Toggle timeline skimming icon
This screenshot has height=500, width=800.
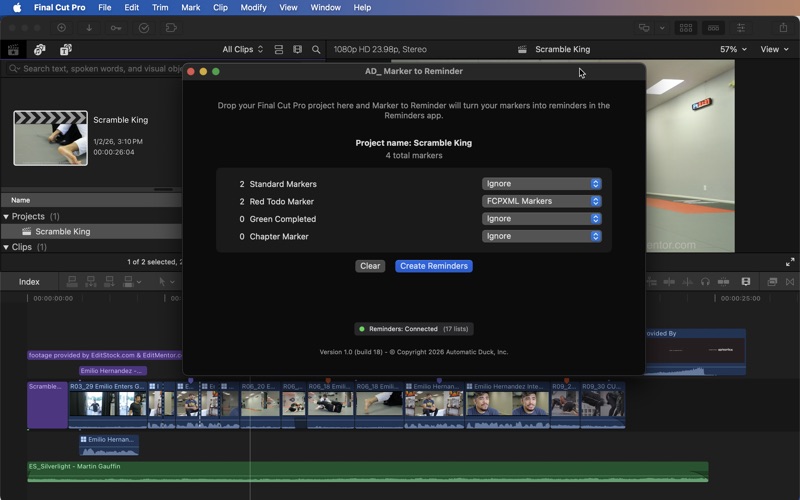(669, 282)
